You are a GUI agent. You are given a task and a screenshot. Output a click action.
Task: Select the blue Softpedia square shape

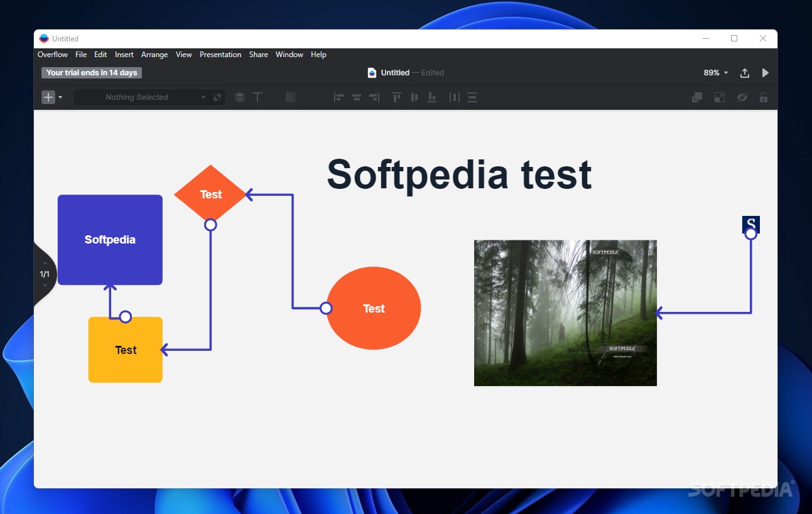tap(110, 240)
